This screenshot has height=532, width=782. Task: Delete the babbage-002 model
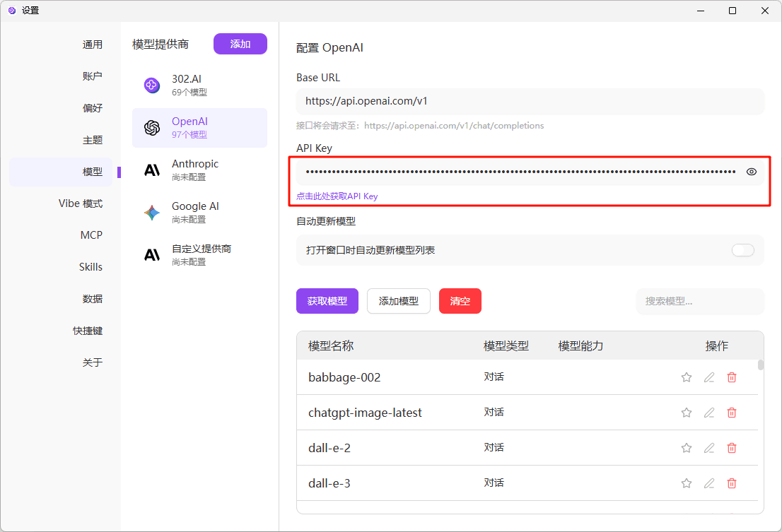[732, 377]
